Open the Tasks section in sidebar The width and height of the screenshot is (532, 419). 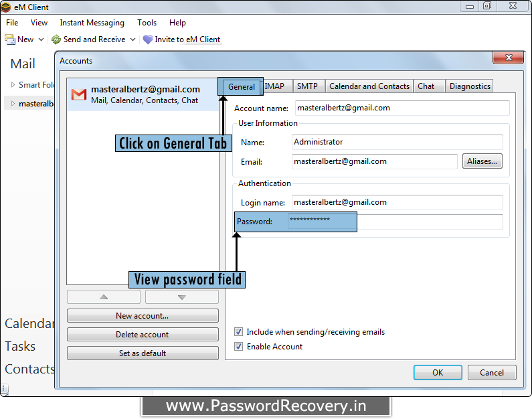click(20, 346)
